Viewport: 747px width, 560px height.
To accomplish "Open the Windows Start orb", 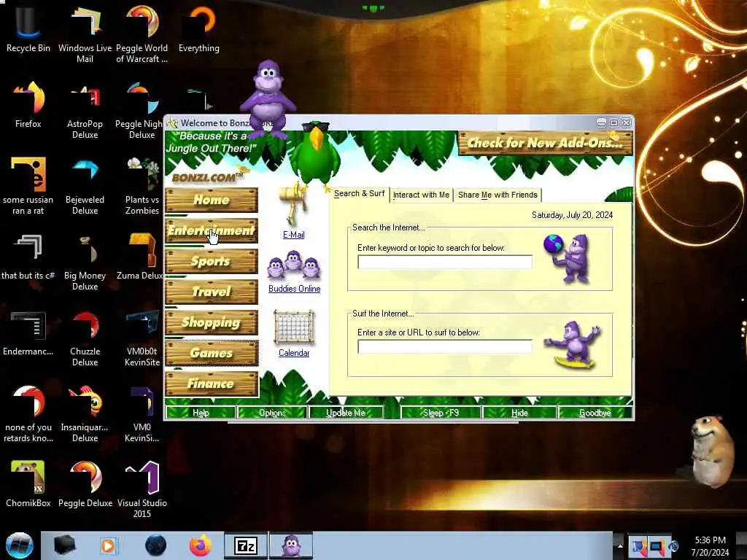I will 19,545.
